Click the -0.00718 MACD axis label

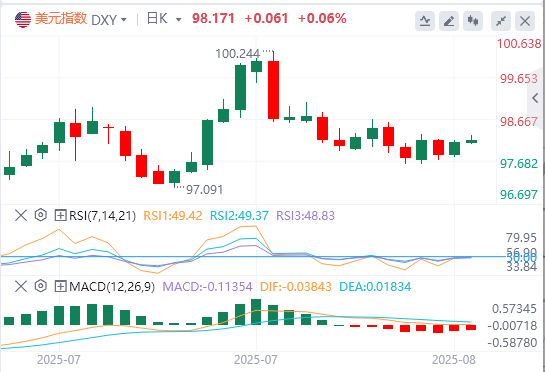513,326
